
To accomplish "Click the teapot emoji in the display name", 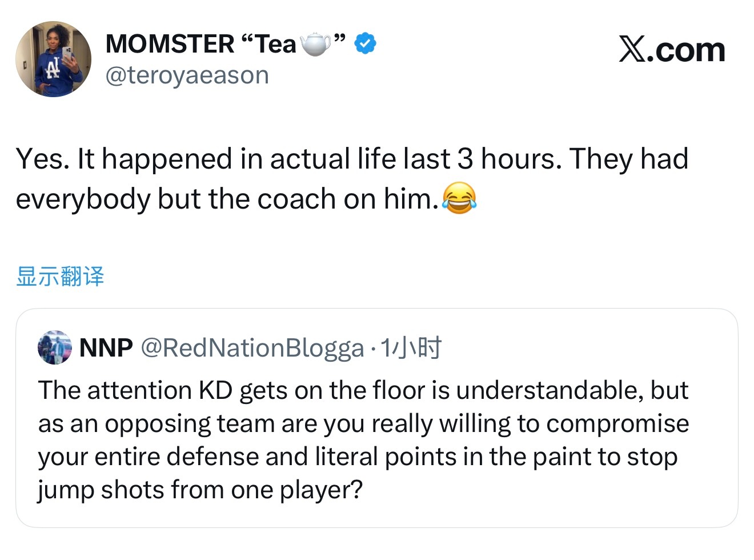I will [x=315, y=44].
